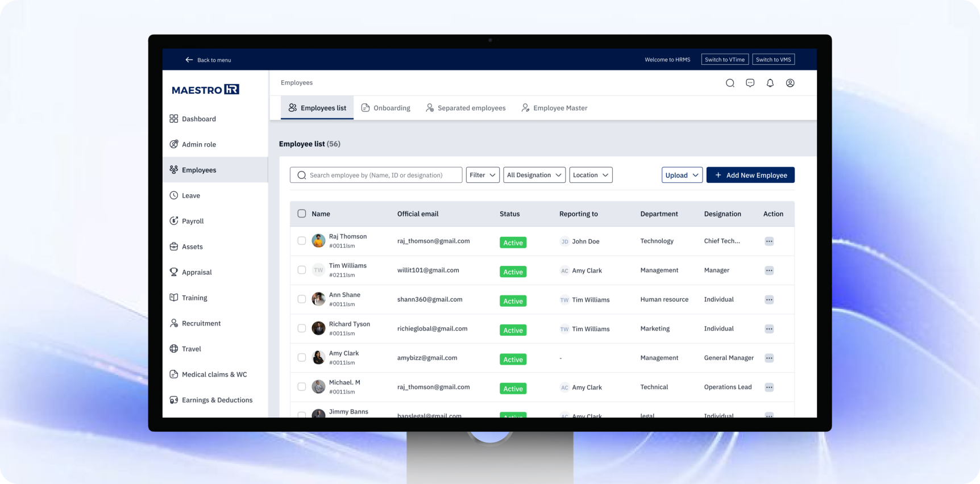The image size is (980, 484).
Task: Click the Leave clock icon
Action: point(174,195)
